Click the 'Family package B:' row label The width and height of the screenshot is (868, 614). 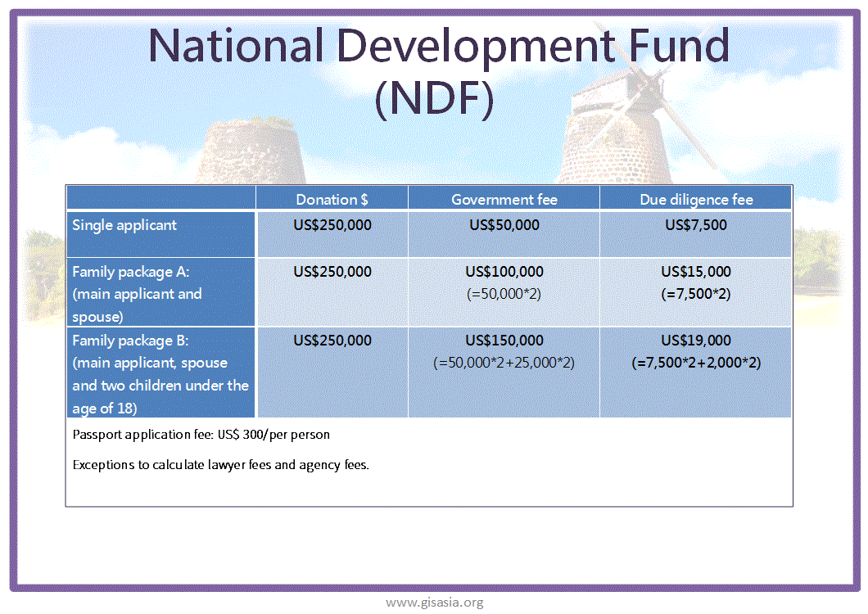pyautogui.click(x=130, y=341)
